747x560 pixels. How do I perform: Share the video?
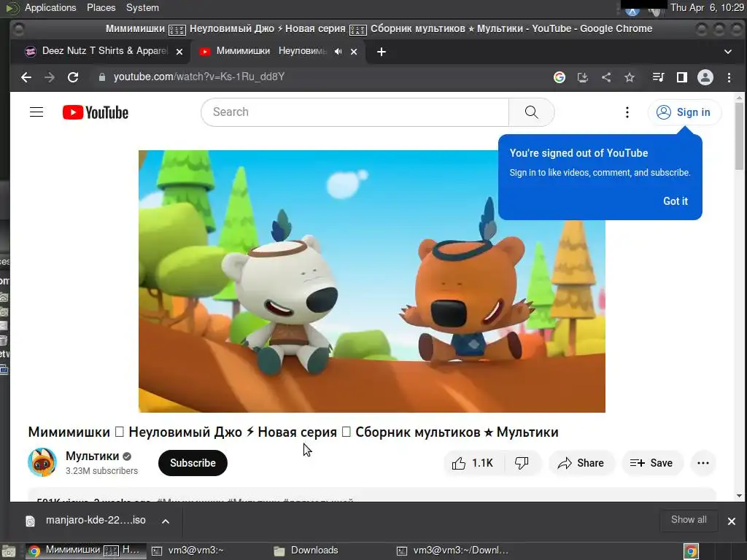581,463
